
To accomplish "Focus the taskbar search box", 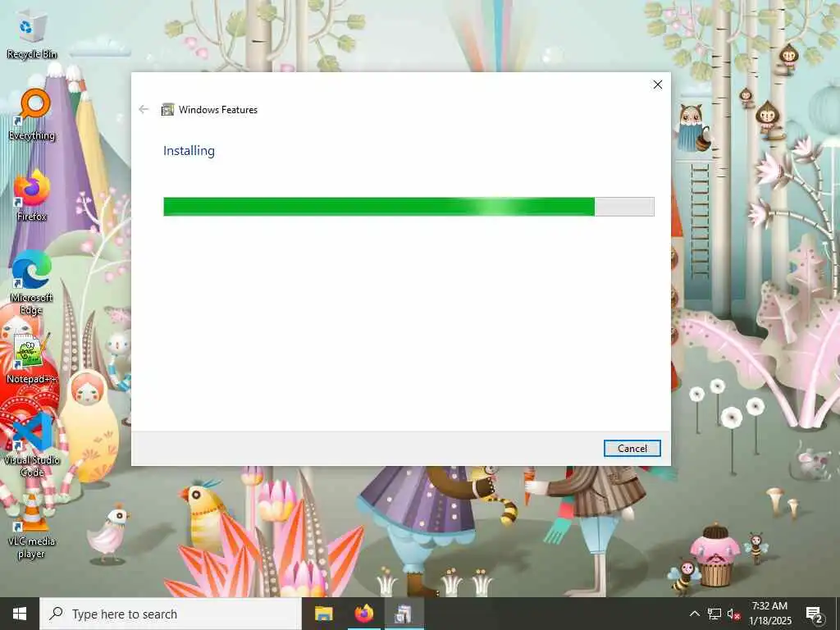I will [171, 614].
